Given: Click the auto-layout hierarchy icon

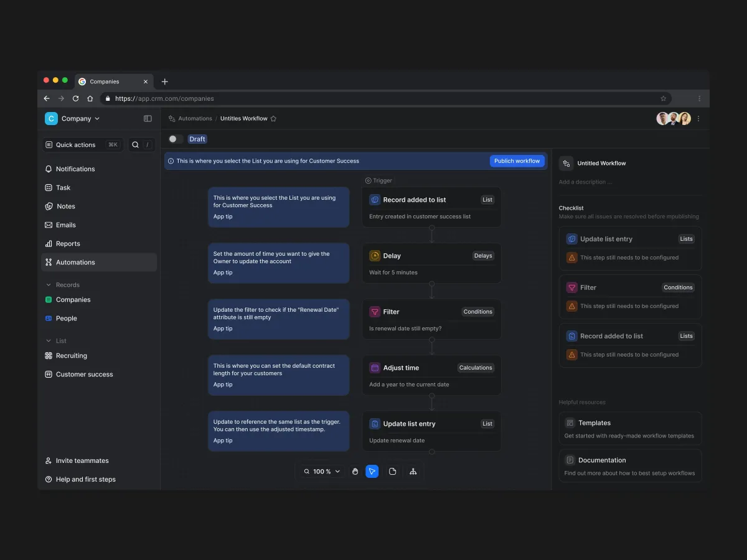Looking at the screenshot, I should click(413, 472).
